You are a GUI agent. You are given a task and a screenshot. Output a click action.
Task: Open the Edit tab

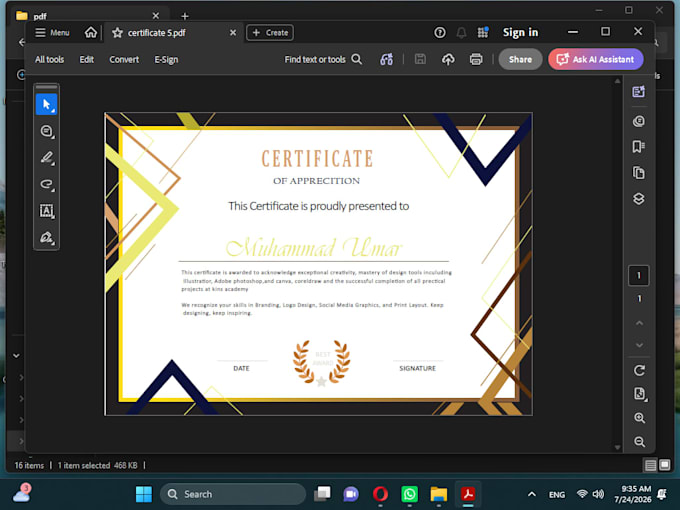coord(86,59)
